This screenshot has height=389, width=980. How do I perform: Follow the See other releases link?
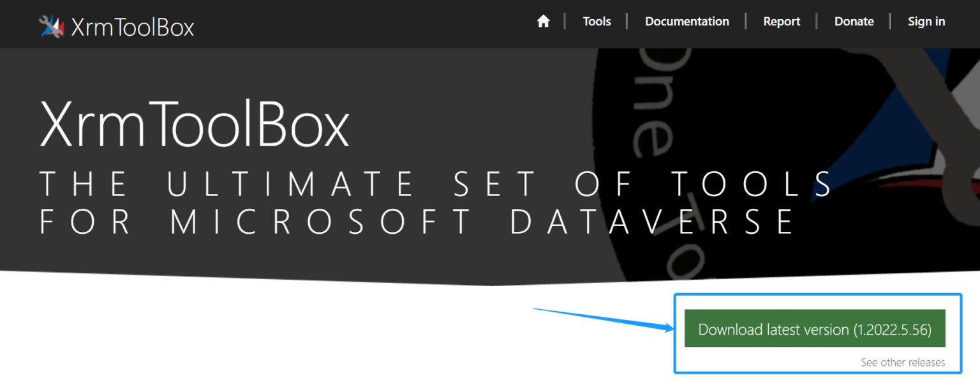903,362
